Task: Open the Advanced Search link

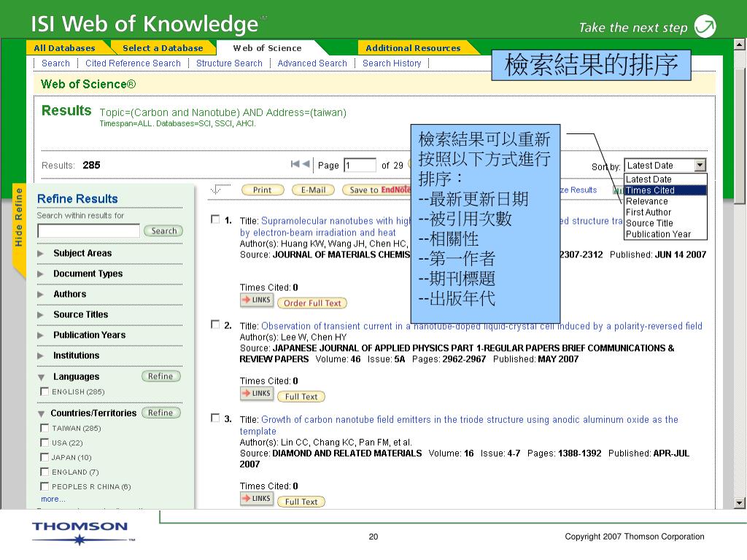Action: [312, 63]
